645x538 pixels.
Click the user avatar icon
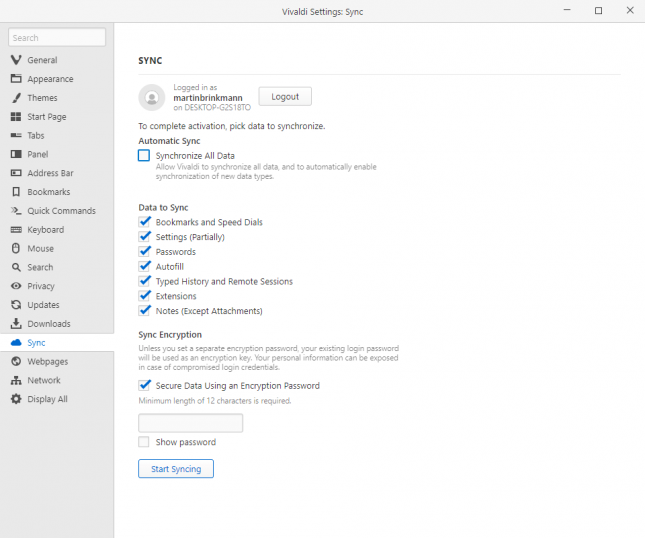click(x=152, y=97)
